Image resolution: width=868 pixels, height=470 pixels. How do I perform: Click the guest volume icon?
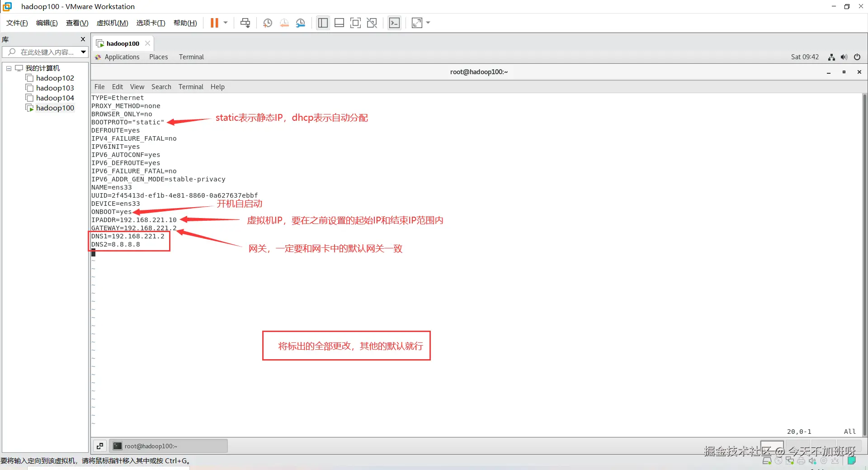point(844,57)
